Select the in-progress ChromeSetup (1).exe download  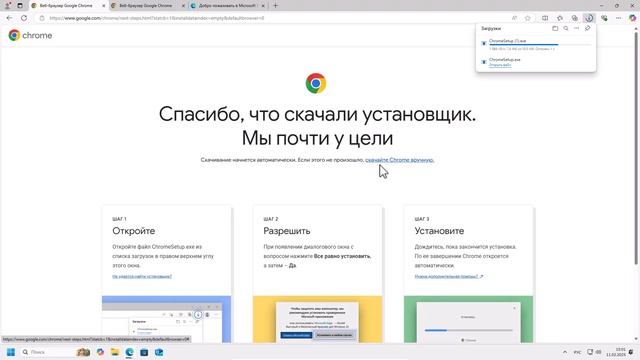tap(536, 44)
